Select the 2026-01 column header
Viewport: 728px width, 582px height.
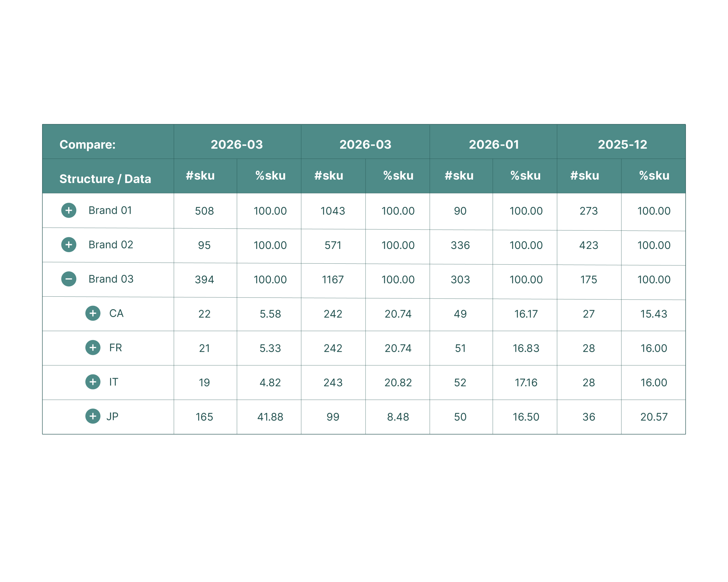pyautogui.click(x=493, y=144)
